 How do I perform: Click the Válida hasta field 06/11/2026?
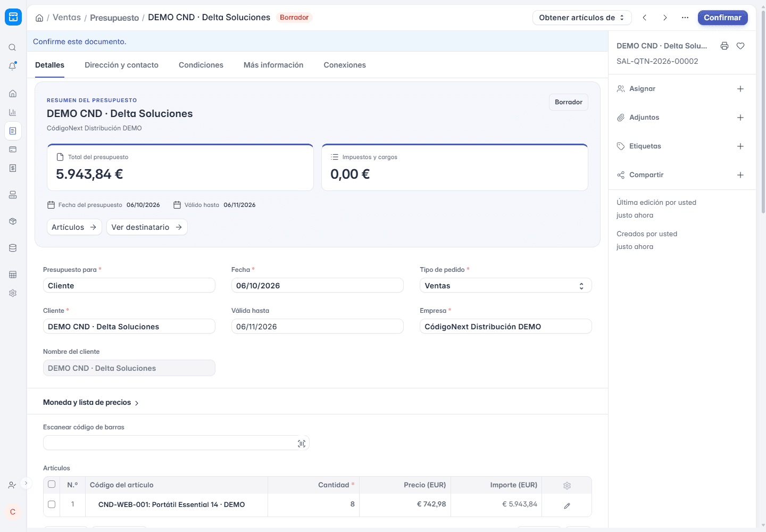[x=318, y=327]
